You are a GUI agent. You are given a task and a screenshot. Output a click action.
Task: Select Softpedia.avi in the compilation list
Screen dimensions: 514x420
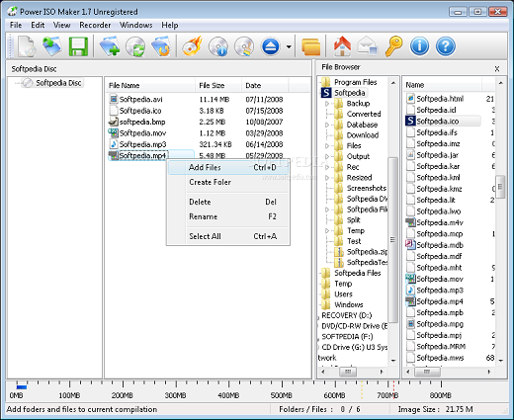(140, 100)
